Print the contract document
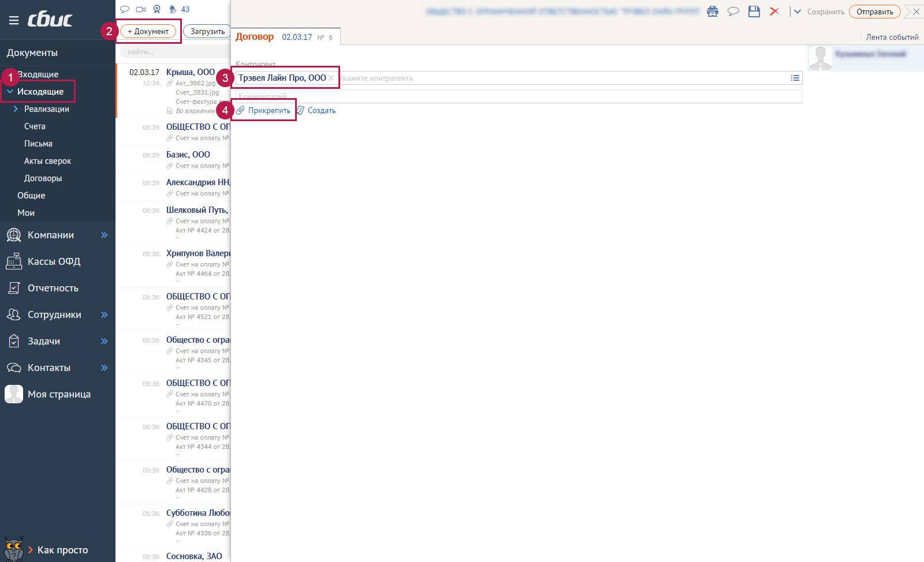924x562 pixels. click(713, 12)
